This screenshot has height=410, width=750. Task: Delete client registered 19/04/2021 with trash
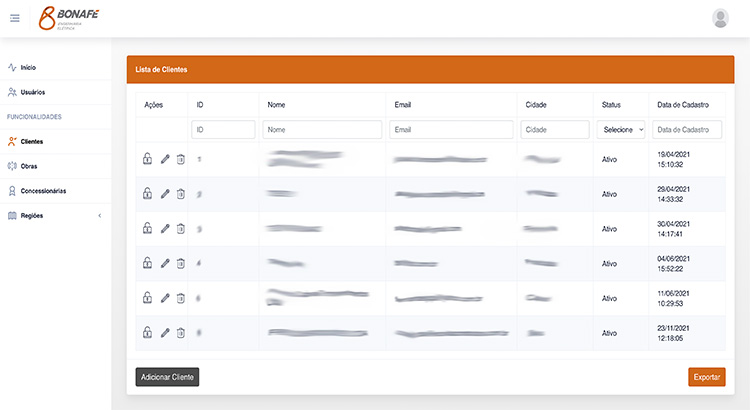click(x=180, y=159)
